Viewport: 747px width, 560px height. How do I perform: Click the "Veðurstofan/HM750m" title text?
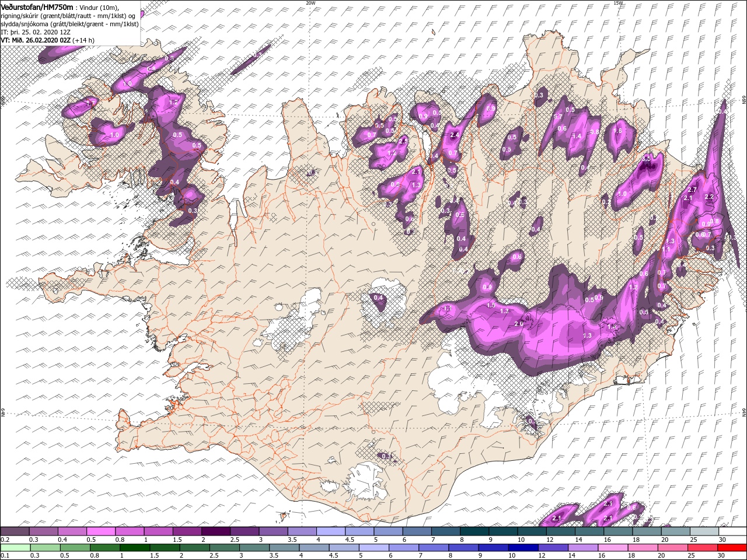pyautogui.click(x=37, y=6)
